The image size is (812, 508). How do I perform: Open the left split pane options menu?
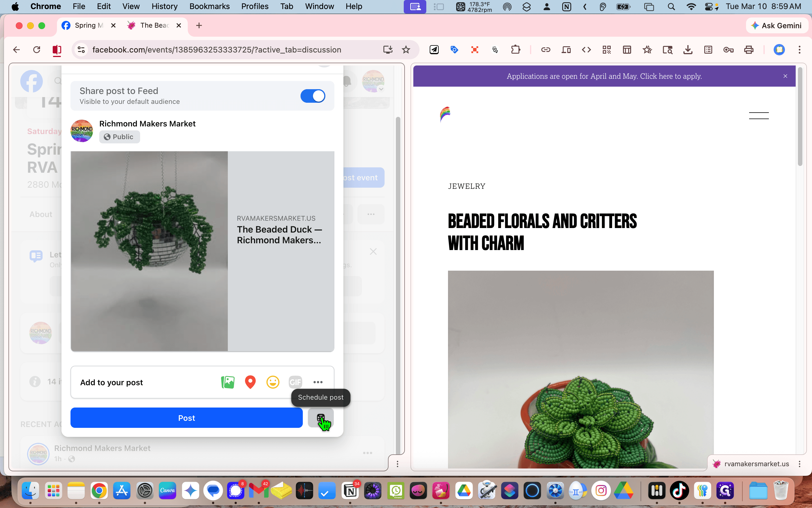[x=398, y=464]
